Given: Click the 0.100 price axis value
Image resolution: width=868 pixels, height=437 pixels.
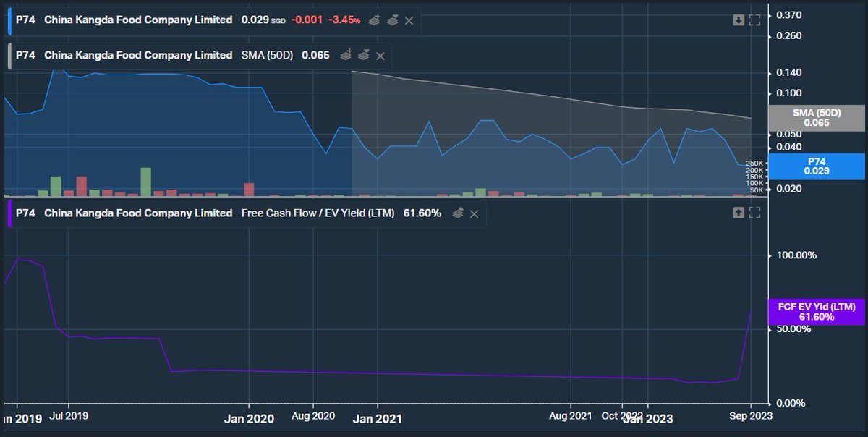Looking at the screenshot, I should 789,93.
